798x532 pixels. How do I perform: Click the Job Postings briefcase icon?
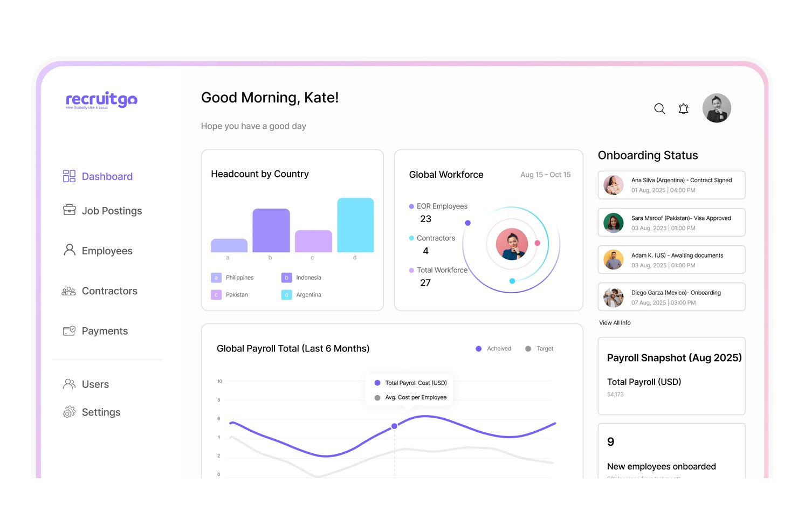point(69,210)
